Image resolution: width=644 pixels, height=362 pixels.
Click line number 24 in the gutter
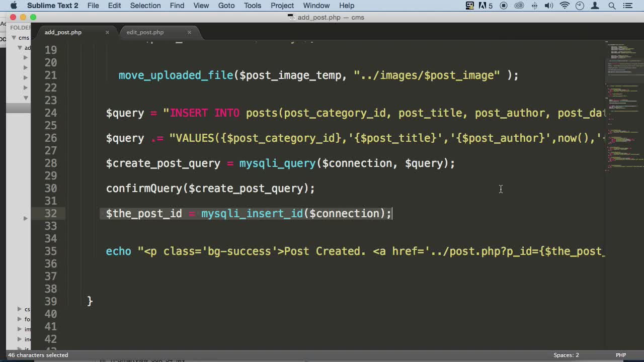point(50,113)
